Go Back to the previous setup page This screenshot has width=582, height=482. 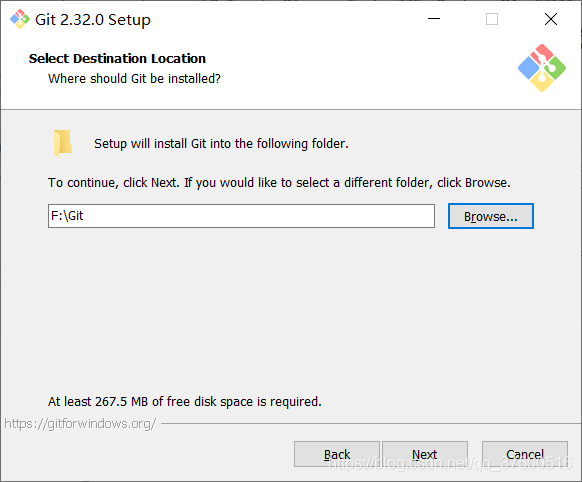click(337, 454)
